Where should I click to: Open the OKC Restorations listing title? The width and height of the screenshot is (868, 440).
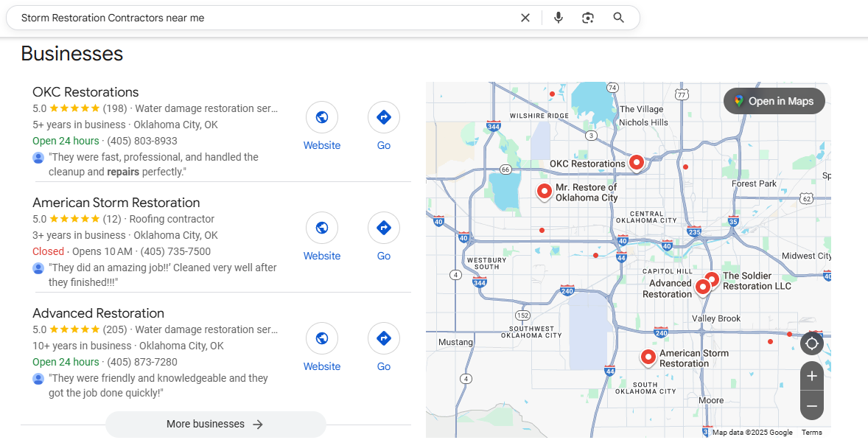85,92
